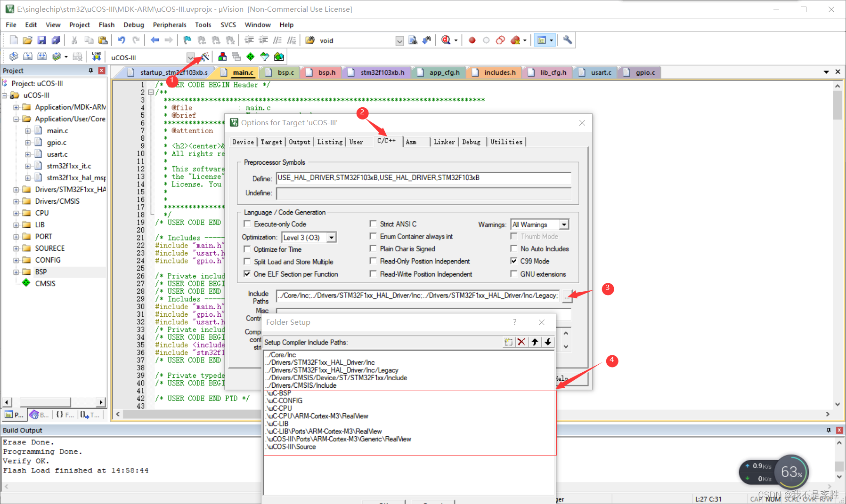Create a new file from the toolbar
This screenshot has height=504, width=846.
tap(14, 40)
